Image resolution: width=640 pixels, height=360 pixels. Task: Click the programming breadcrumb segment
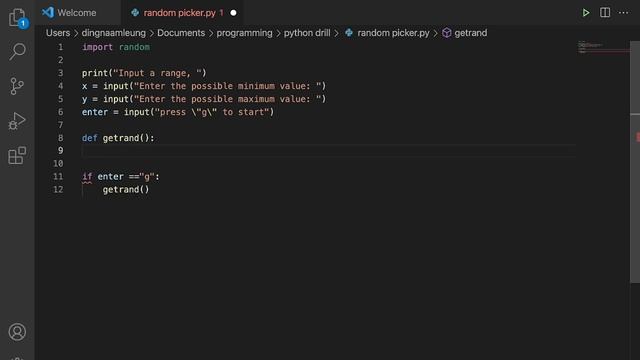click(244, 33)
